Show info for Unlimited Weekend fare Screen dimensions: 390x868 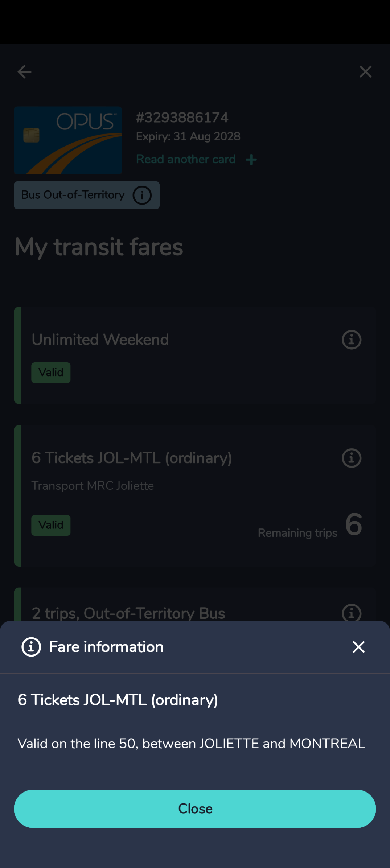[351, 340]
